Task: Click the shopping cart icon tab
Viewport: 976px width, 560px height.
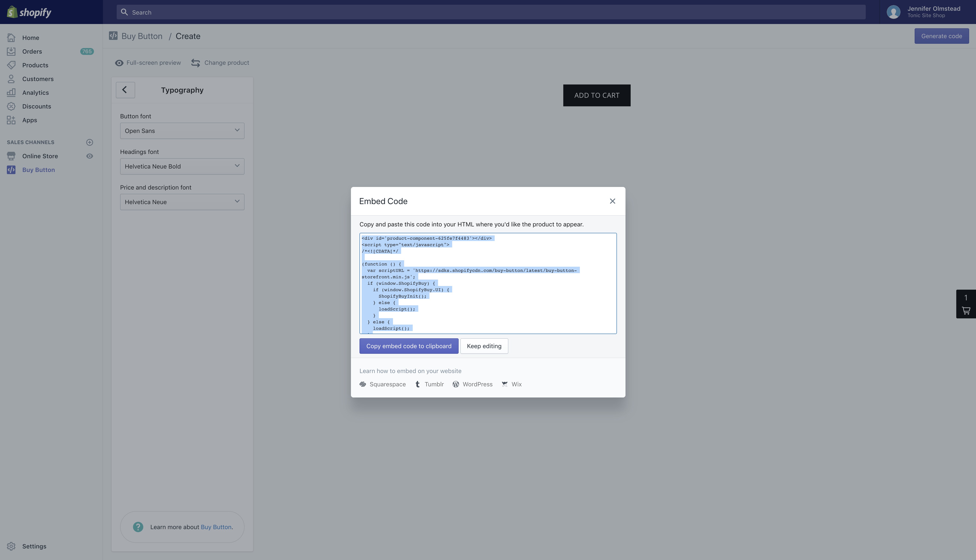Action: pos(966,310)
